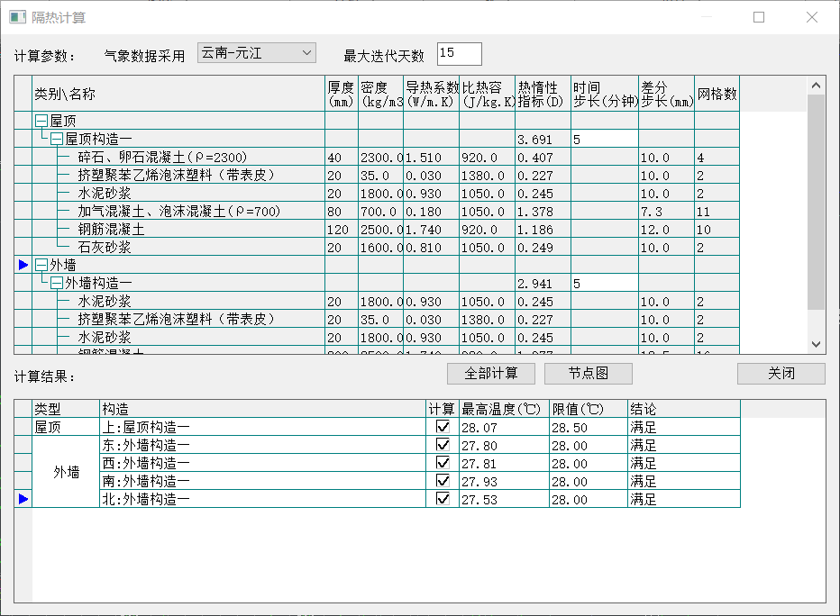Screen dimensions: 840x616
Task: Maximize the 隔热计算 window
Action: (x=759, y=17)
